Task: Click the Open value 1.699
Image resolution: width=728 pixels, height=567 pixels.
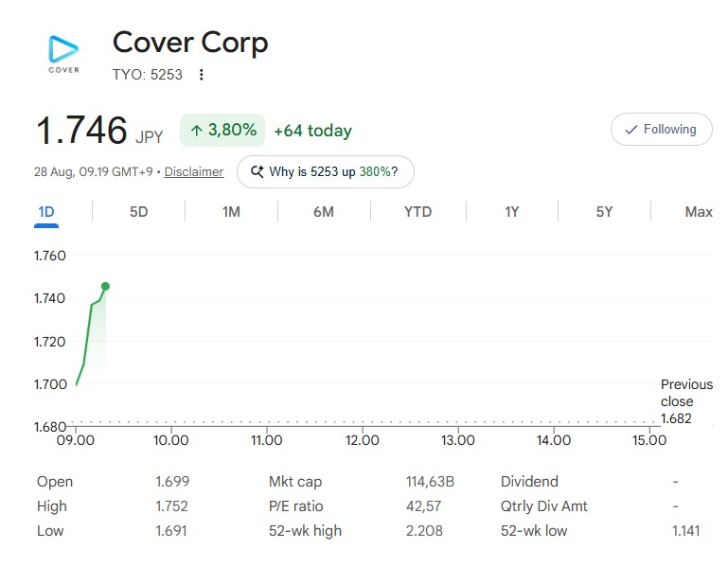Action: 172,482
